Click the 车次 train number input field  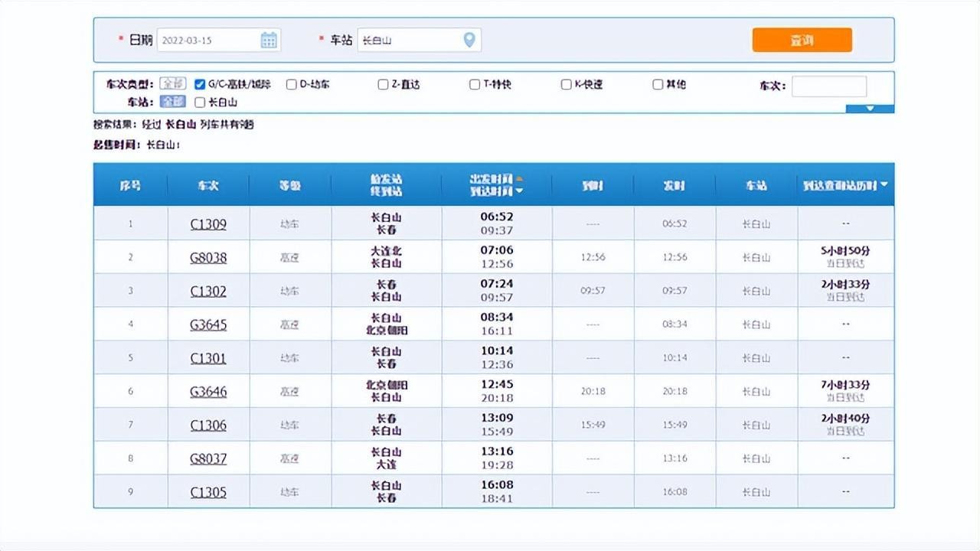(828, 86)
